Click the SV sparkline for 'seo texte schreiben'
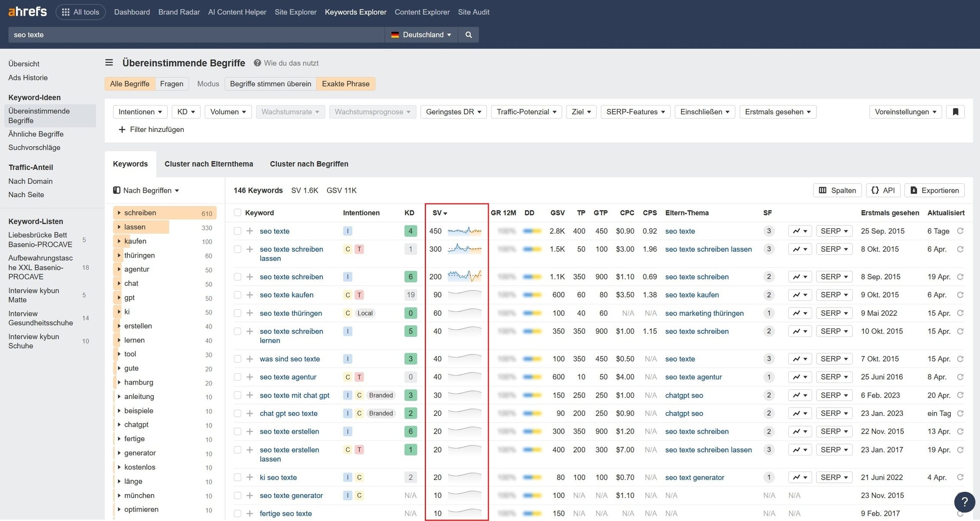The width and height of the screenshot is (980, 521). (x=464, y=276)
